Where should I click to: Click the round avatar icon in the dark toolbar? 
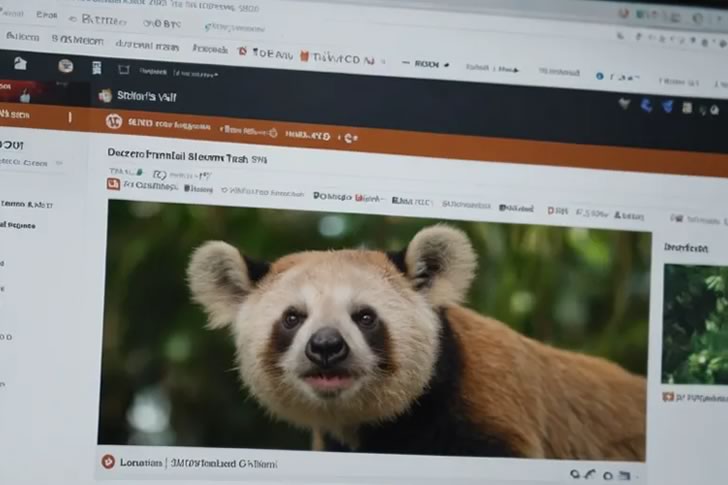(65, 66)
